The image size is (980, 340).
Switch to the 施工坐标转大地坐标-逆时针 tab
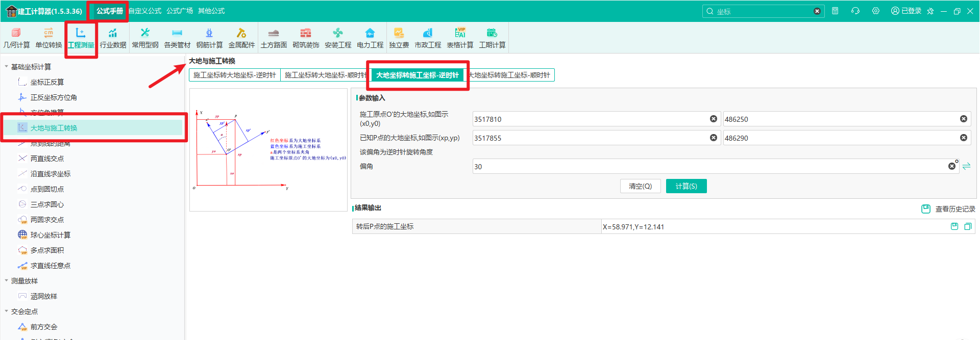235,75
